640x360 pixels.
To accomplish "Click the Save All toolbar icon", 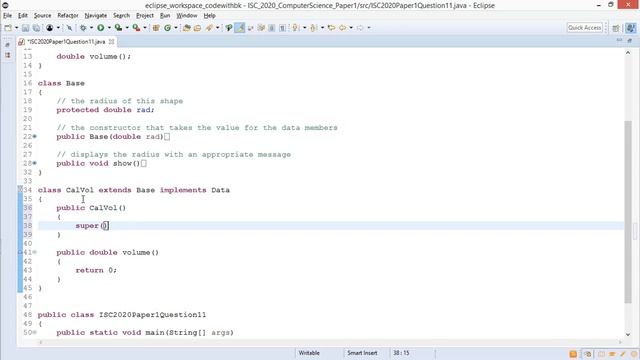I will tap(36, 28).
